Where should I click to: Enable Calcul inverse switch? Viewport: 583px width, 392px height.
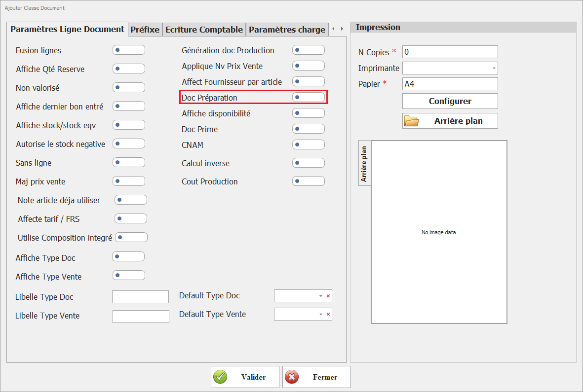click(308, 163)
